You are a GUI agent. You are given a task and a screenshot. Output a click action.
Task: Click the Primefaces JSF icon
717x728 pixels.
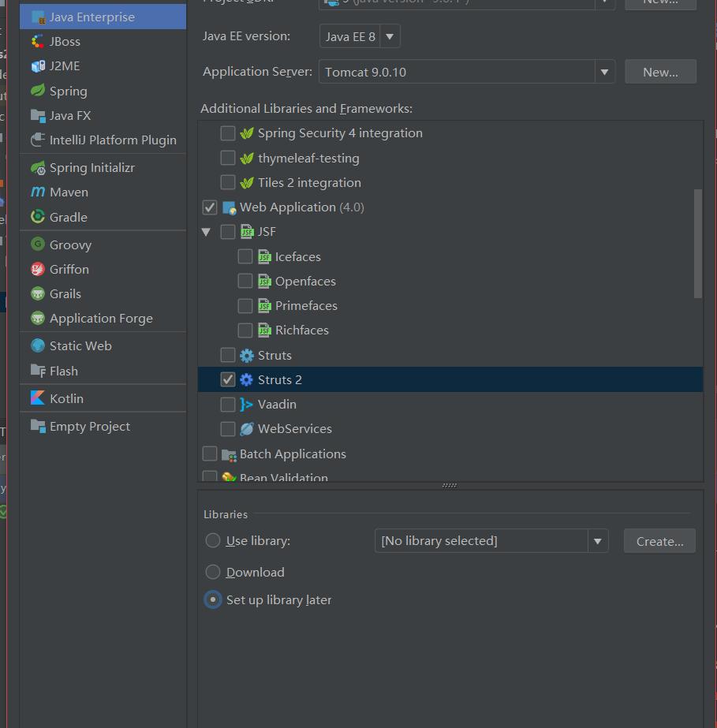tap(264, 305)
